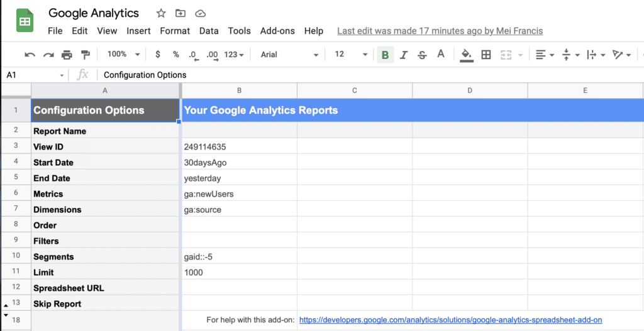Print the spreadsheet

[x=67, y=55]
